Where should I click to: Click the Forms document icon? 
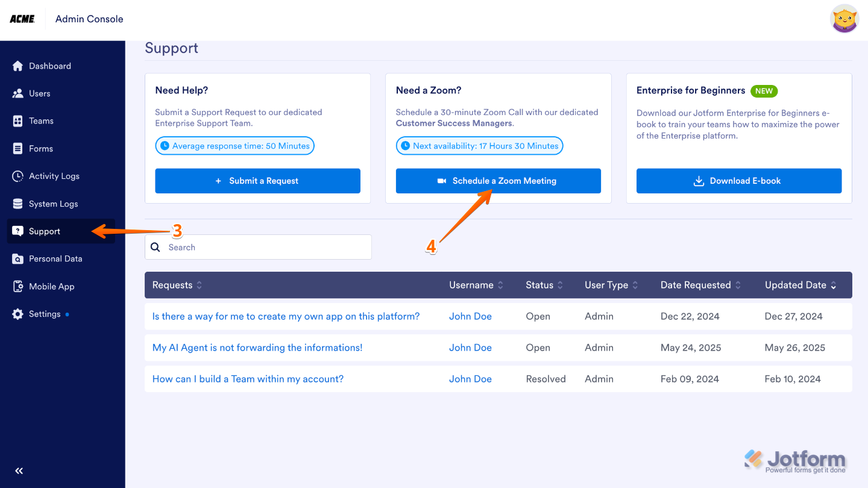pyautogui.click(x=17, y=149)
